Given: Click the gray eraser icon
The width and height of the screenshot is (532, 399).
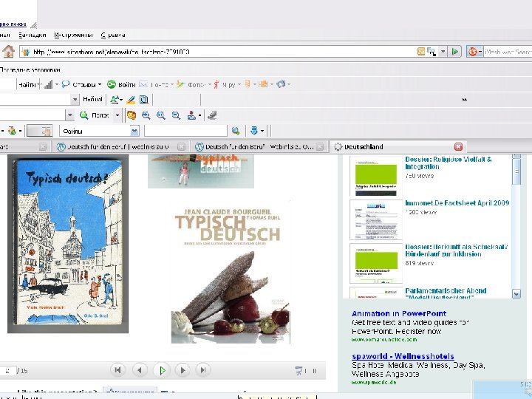Looking at the screenshot, I should 212,115.
